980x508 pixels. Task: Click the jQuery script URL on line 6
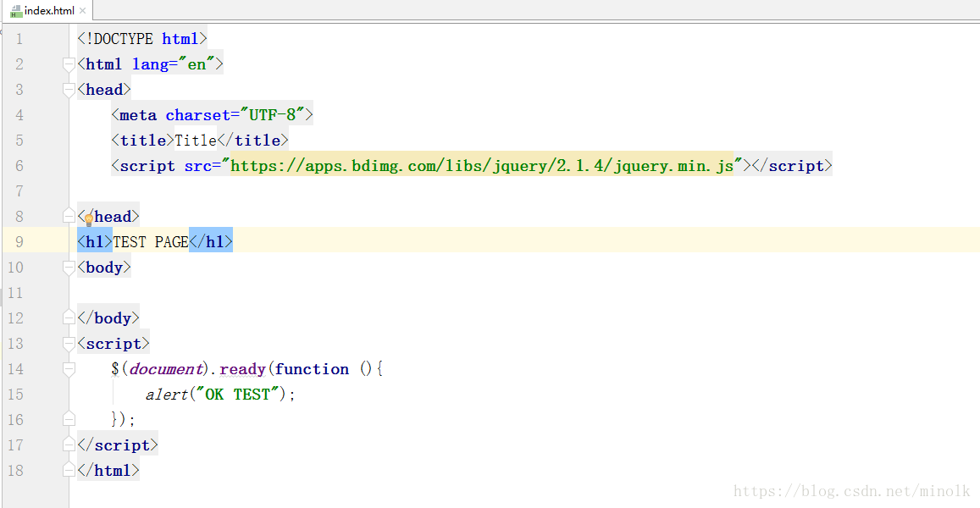(481, 166)
